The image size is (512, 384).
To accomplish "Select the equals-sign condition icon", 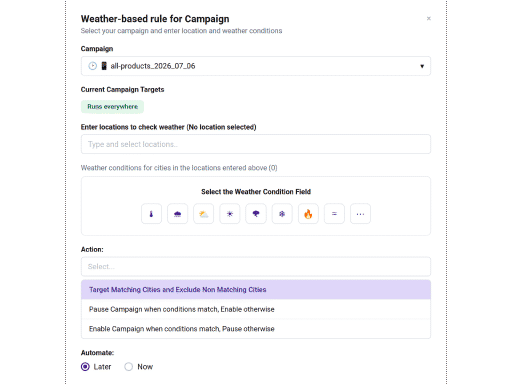I will pyautogui.click(x=334, y=214).
